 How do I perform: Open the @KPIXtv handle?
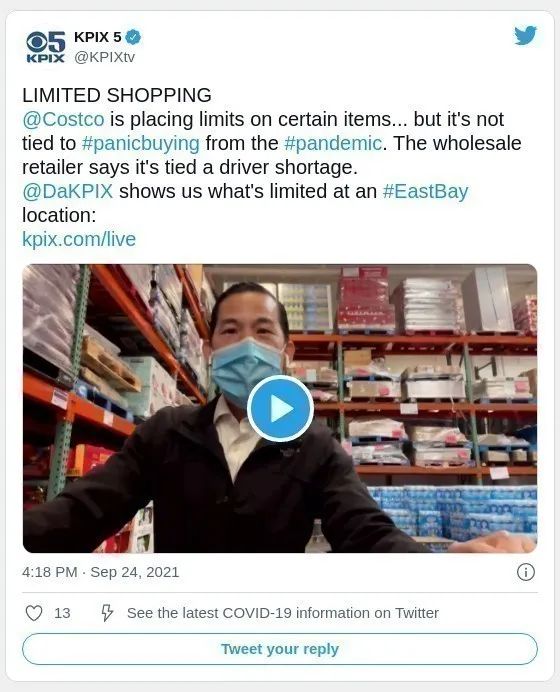click(104, 57)
